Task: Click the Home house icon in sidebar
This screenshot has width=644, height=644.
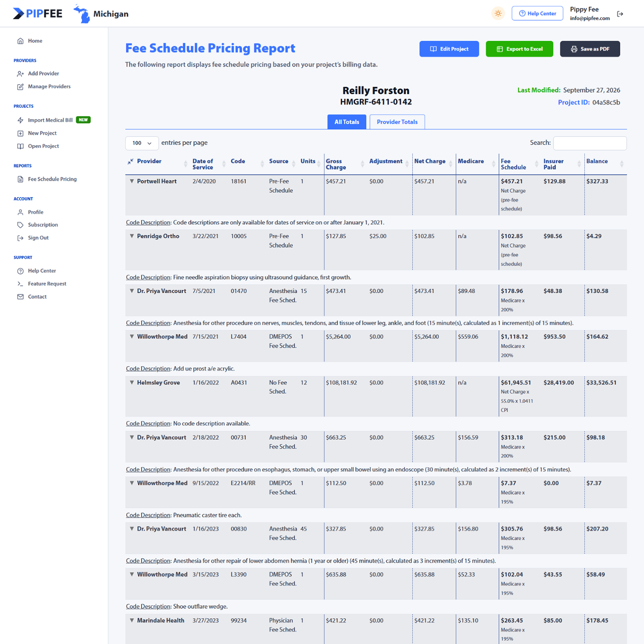Action: [x=20, y=41]
